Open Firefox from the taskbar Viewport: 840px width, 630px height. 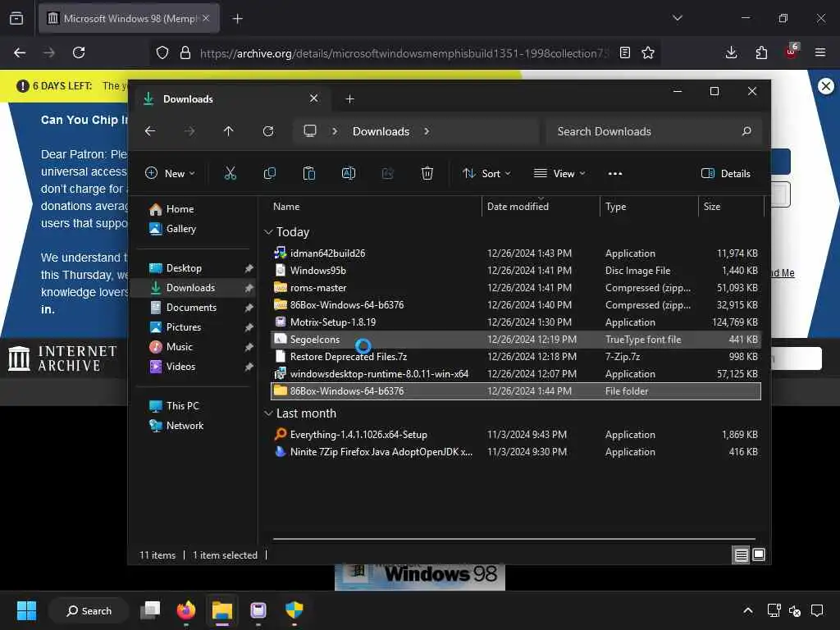(186, 610)
